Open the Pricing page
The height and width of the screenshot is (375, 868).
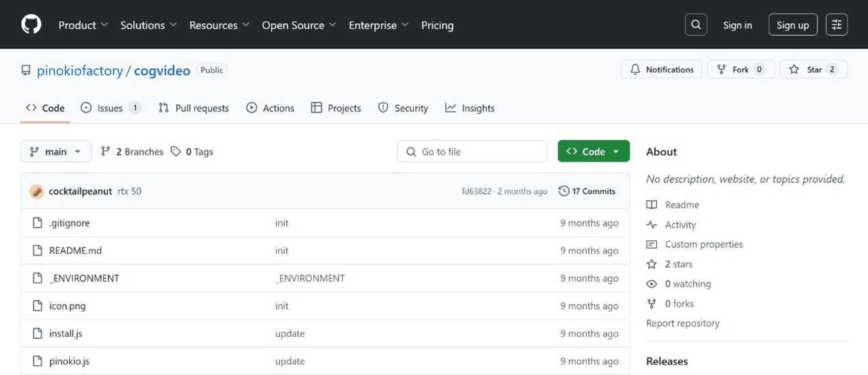(x=437, y=25)
